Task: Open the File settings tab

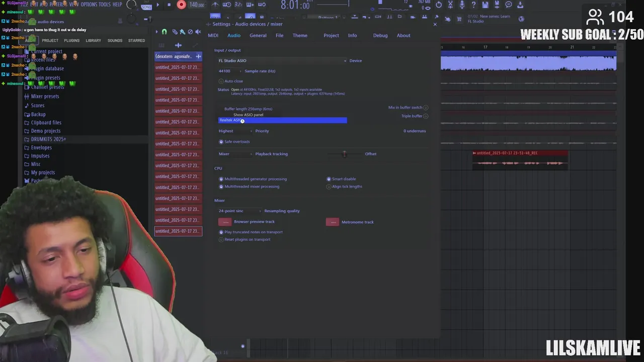Action: tap(279, 36)
